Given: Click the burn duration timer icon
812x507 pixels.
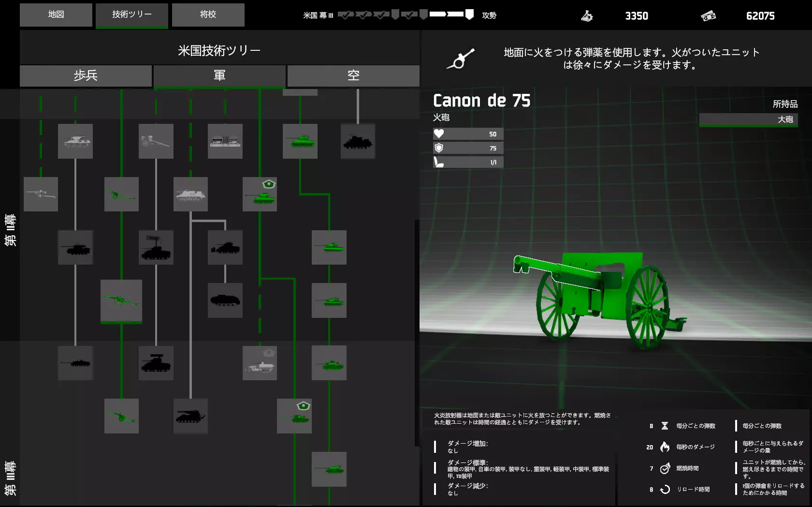Looking at the screenshot, I should [x=665, y=468].
